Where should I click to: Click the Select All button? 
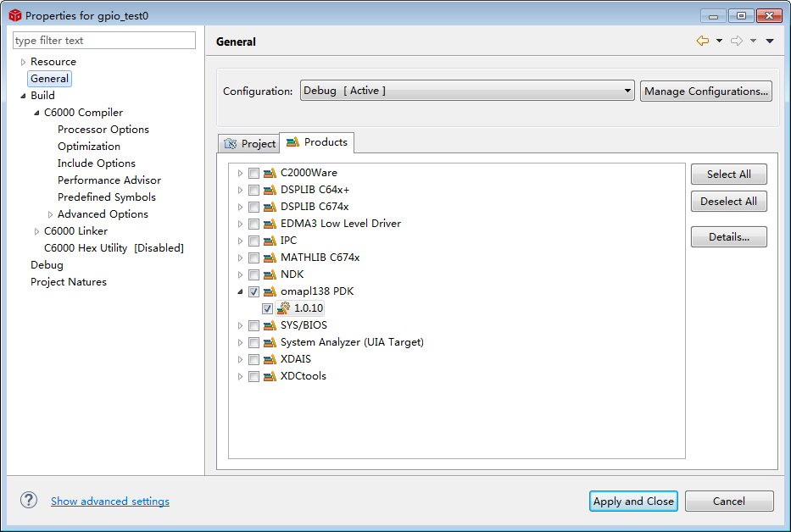tap(728, 175)
